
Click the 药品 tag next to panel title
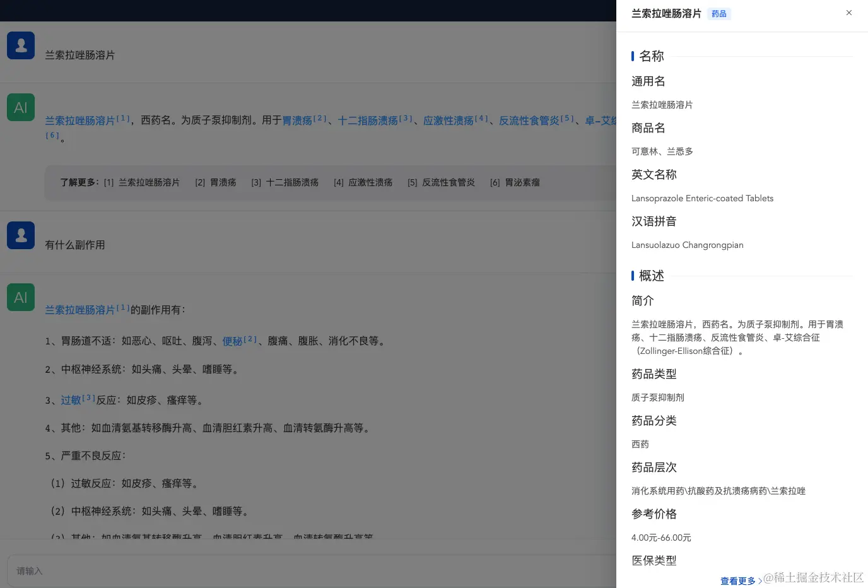pos(719,14)
